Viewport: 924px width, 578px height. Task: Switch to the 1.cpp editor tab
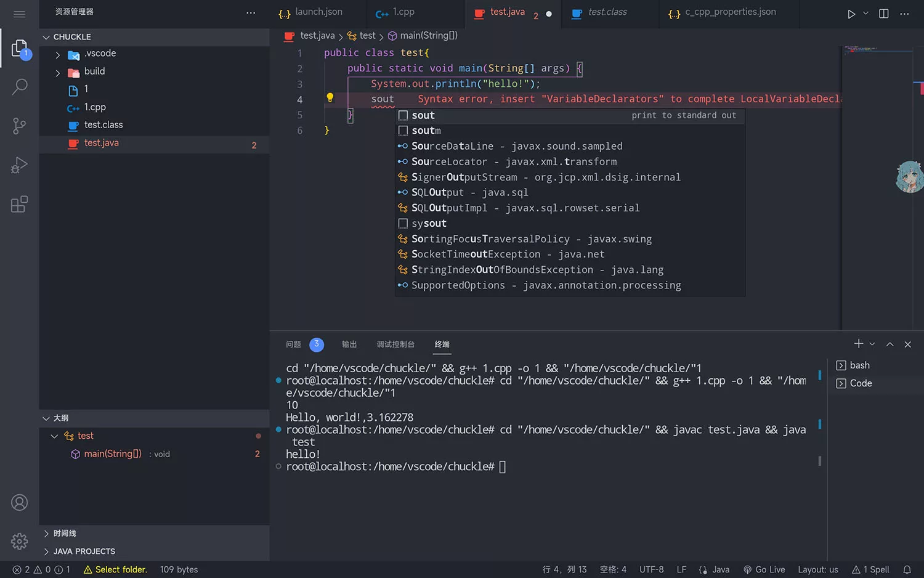pyautogui.click(x=403, y=14)
